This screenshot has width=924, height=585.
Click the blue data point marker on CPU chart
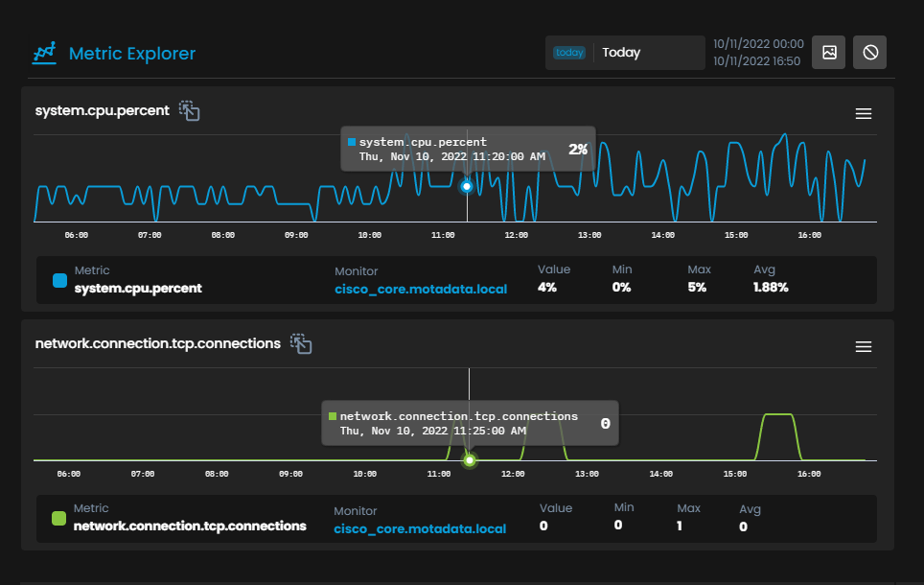tap(467, 186)
